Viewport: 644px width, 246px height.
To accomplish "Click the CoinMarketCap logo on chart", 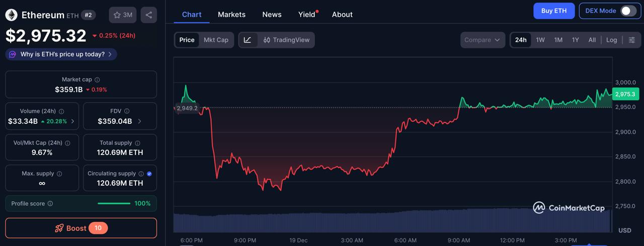I will pyautogui.click(x=569, y=208).
